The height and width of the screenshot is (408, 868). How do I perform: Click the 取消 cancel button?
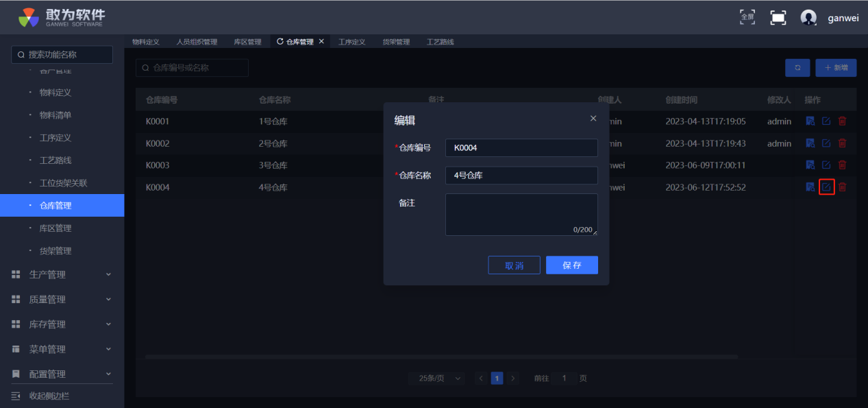(514, 265)
